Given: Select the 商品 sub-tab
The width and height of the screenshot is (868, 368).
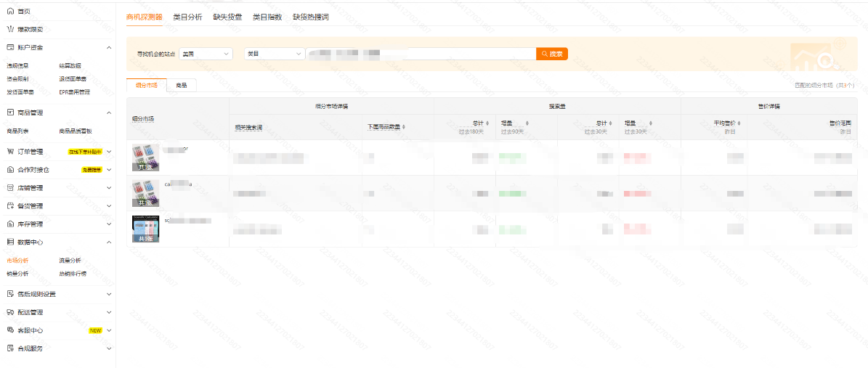Looking at the screenshot, I should [x=182, y=85].
